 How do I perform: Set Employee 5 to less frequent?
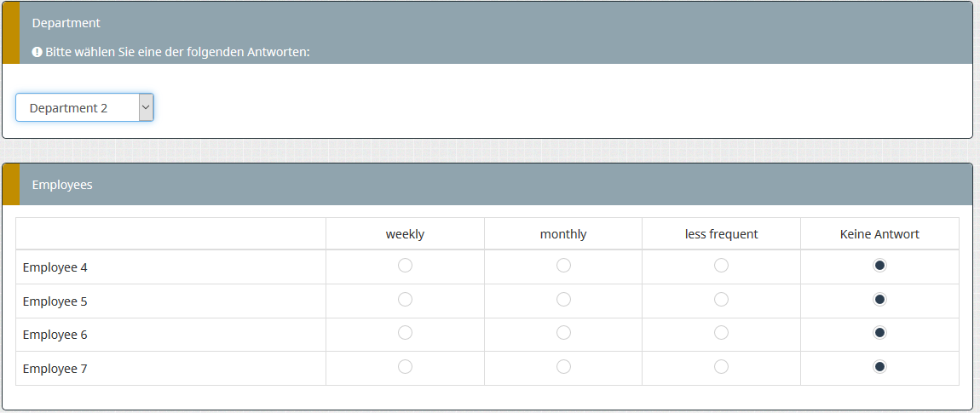coord(721,300)
